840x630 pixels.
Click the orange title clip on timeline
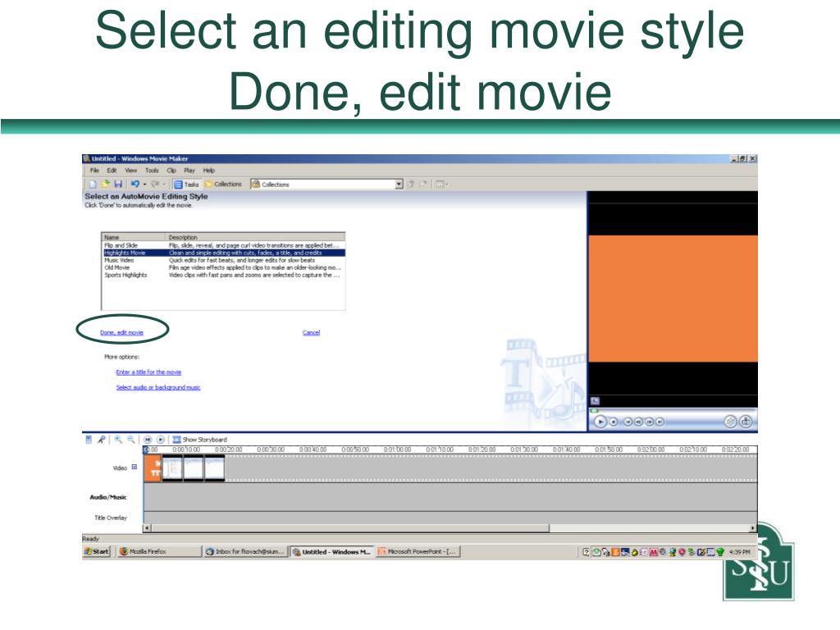coord(153,468)
